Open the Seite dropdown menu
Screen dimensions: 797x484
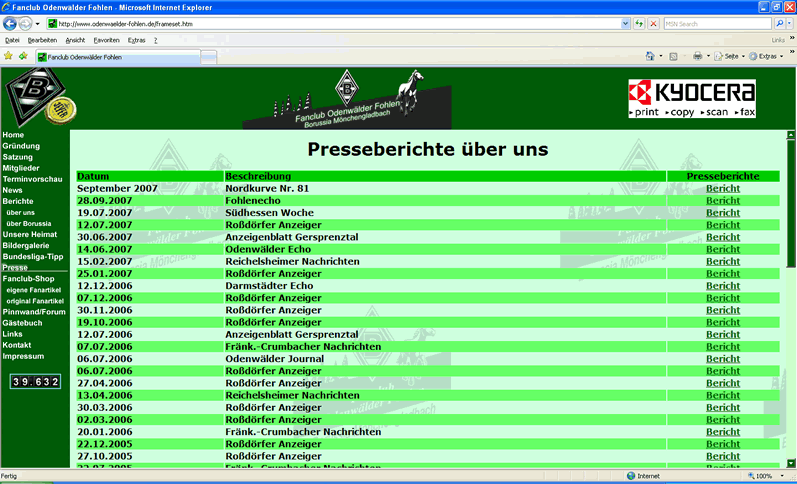pos(730,56)
